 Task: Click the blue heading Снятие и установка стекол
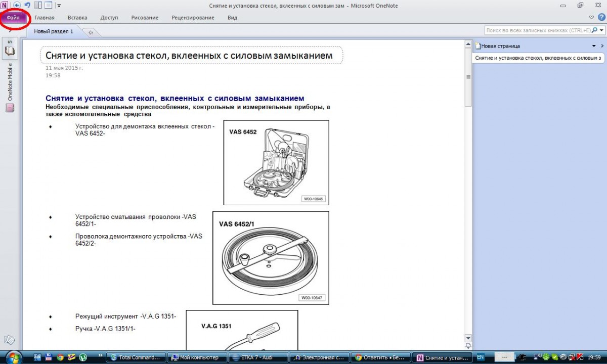pyautogui.click(x=175, y=98)
